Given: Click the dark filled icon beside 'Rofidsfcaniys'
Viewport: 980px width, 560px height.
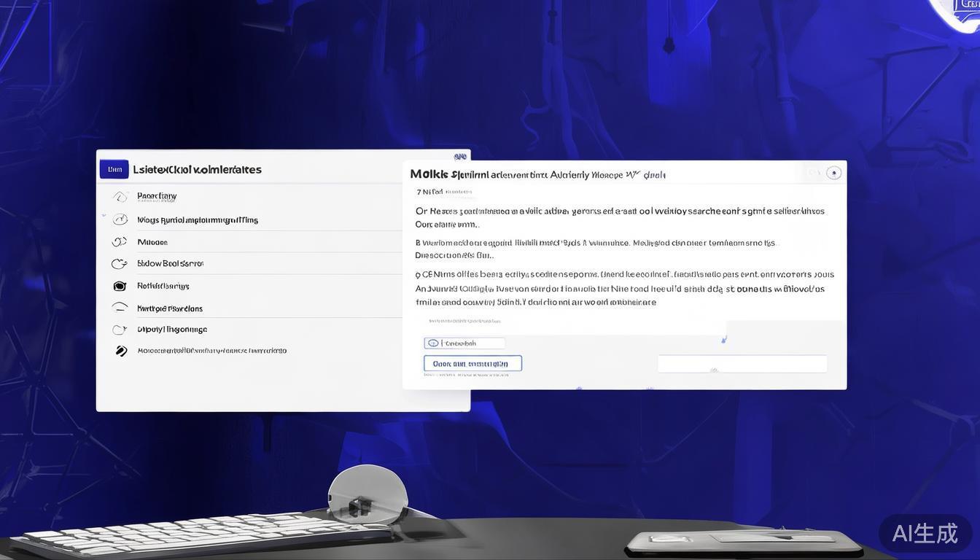Looking at the screenshot, I should point(120,287).
